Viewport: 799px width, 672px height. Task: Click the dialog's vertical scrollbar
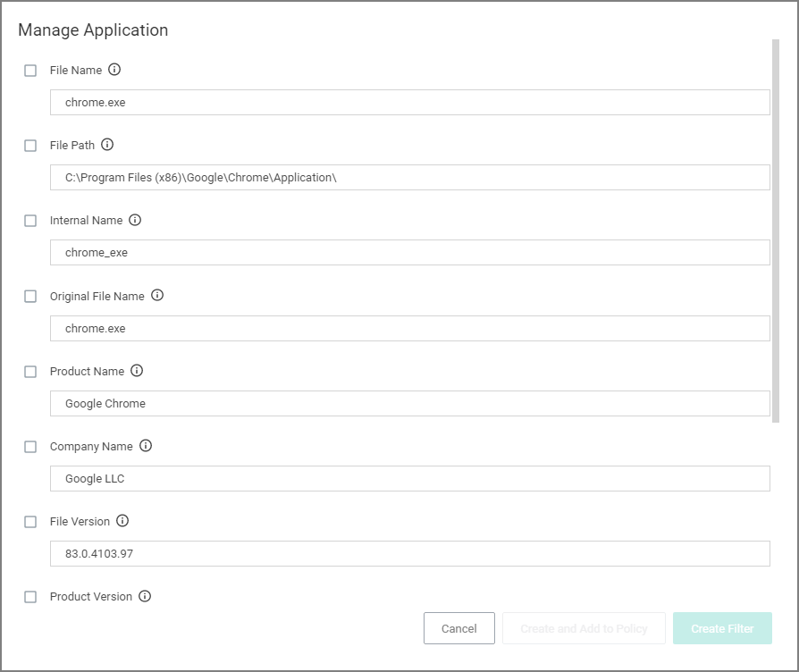tap(776, 231)
